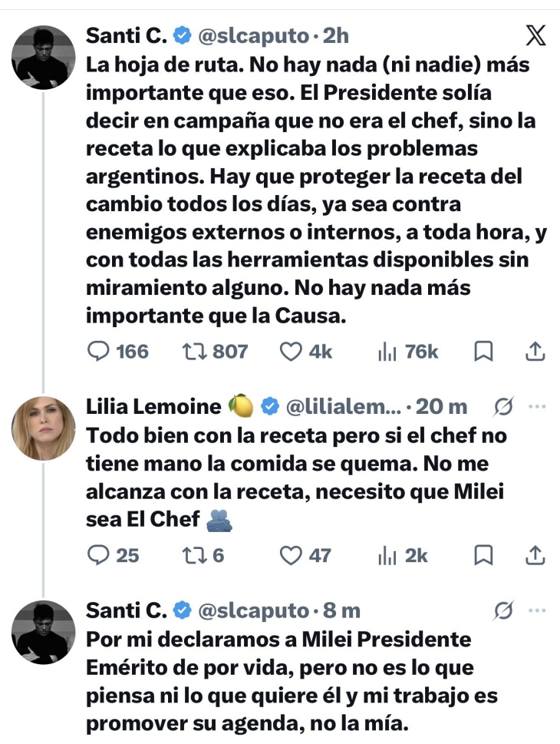
Task: View Lilia Lemoine tweet's 2k views analytics
Action: (403, 555)
